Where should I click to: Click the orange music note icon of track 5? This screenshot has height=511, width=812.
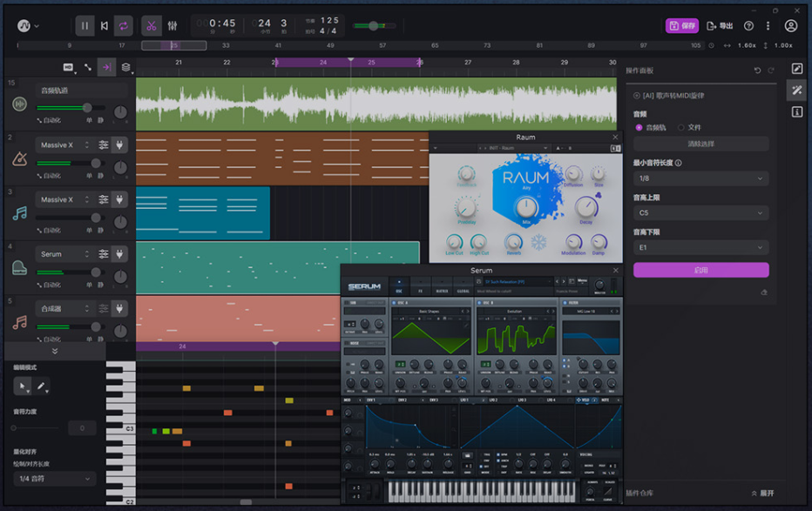[x=20, y=323]
